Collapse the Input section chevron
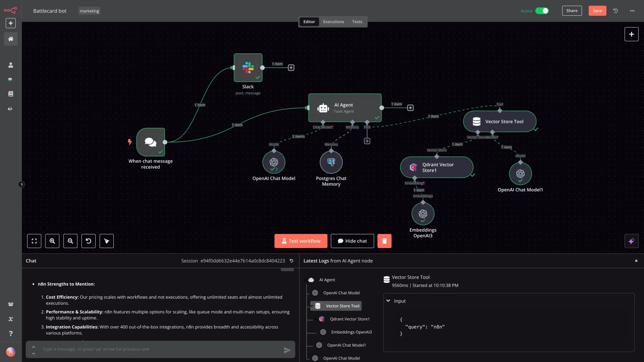The width and height of the screenshot is (644, 362). pyautogui.click(x=388, y=301)
